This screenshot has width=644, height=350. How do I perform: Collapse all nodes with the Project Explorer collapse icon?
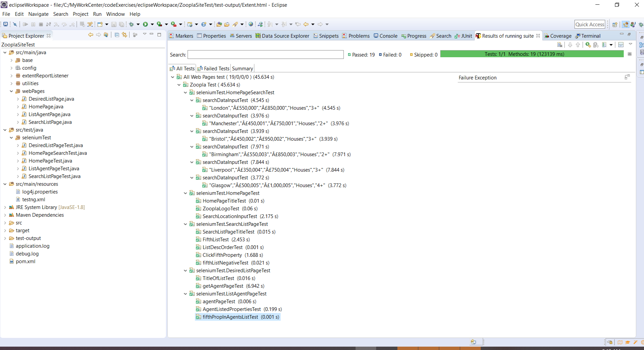117,35
